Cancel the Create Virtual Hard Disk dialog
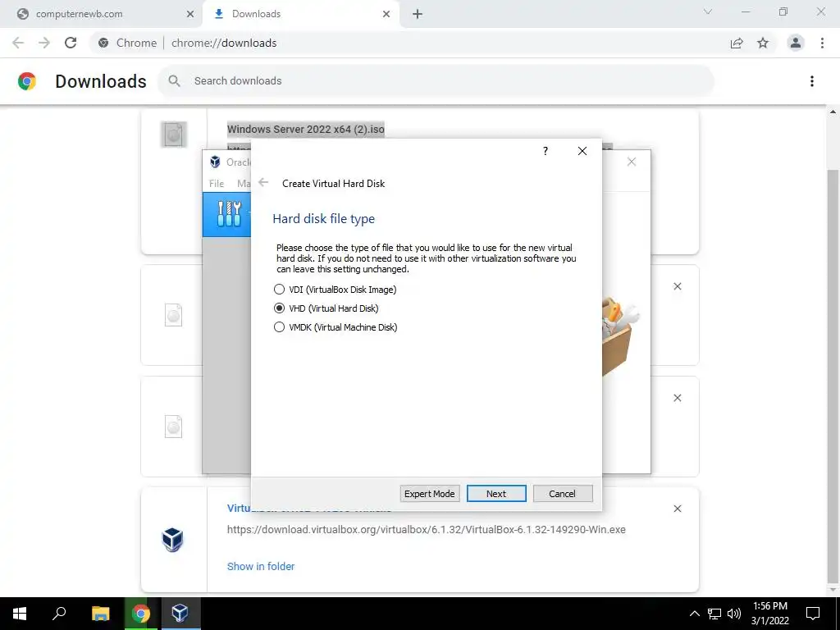Viewport: 840px width, 630px height. [563, 493]
